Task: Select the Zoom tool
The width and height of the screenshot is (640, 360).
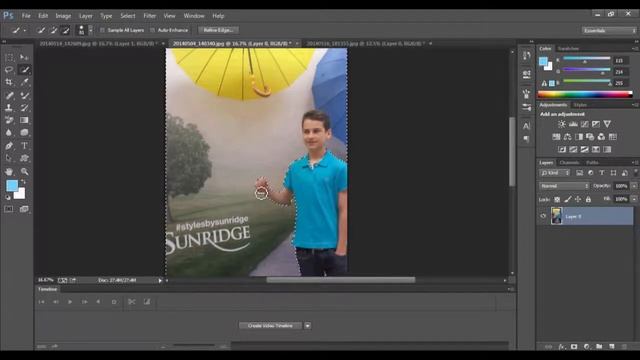Action: tap(24, 171)
